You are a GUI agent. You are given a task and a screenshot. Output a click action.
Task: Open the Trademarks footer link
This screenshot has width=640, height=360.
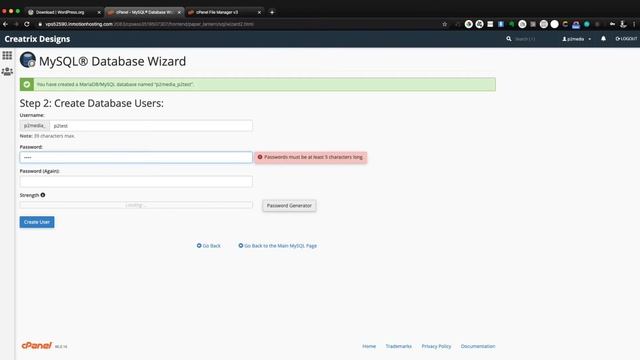398,346
